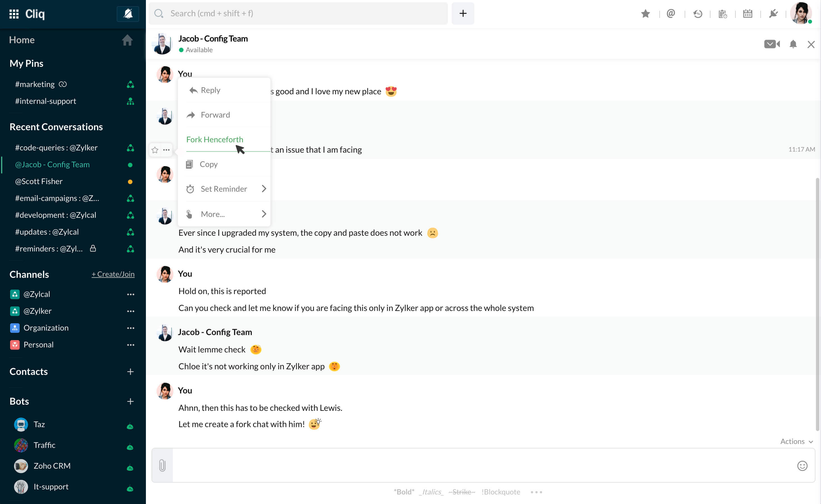Open options for Personal channel
Viewport: 821px width, 504px height.
point(131,345)
